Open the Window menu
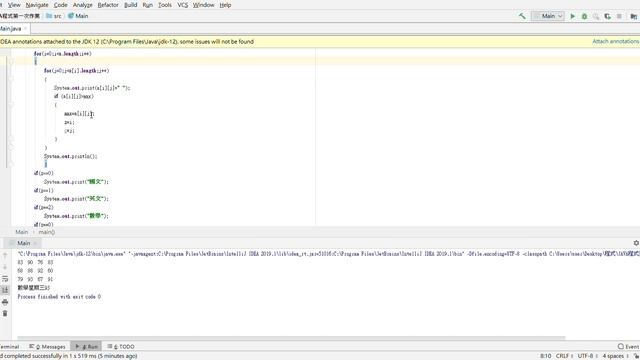Screen dimensions: 640x360 203,5
